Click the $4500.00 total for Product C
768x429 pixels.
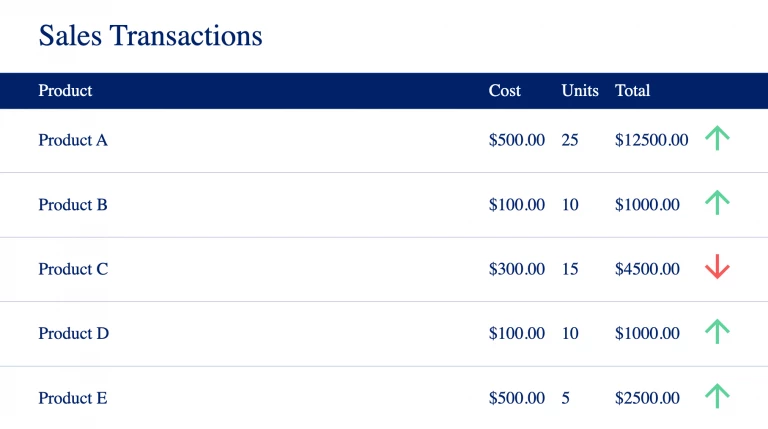coord(647,269)
